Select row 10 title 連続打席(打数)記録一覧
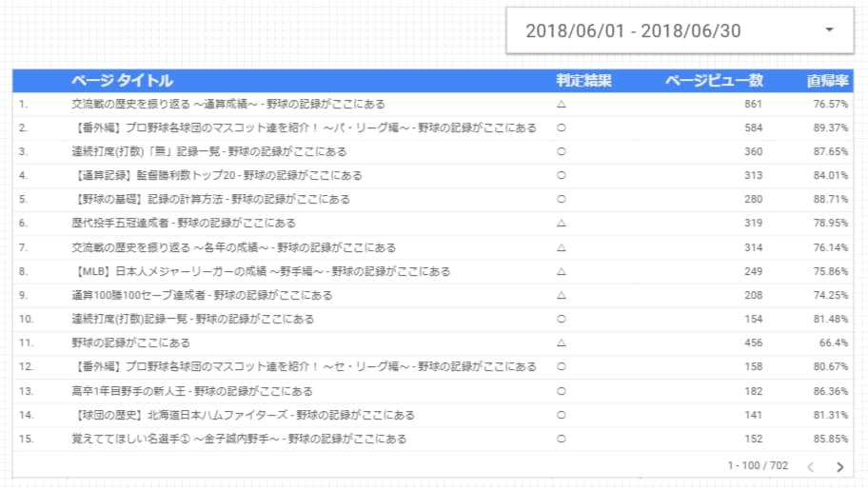 pos(192,319)
